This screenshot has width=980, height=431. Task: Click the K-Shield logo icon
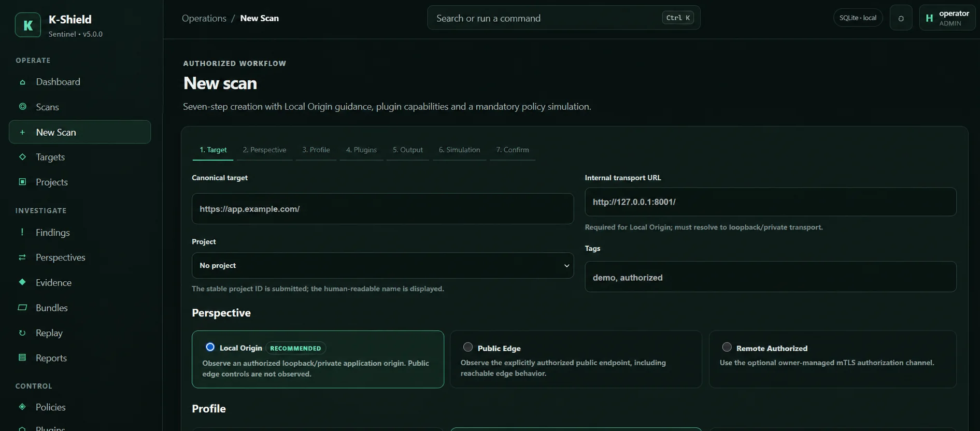(x=28, y=25)
